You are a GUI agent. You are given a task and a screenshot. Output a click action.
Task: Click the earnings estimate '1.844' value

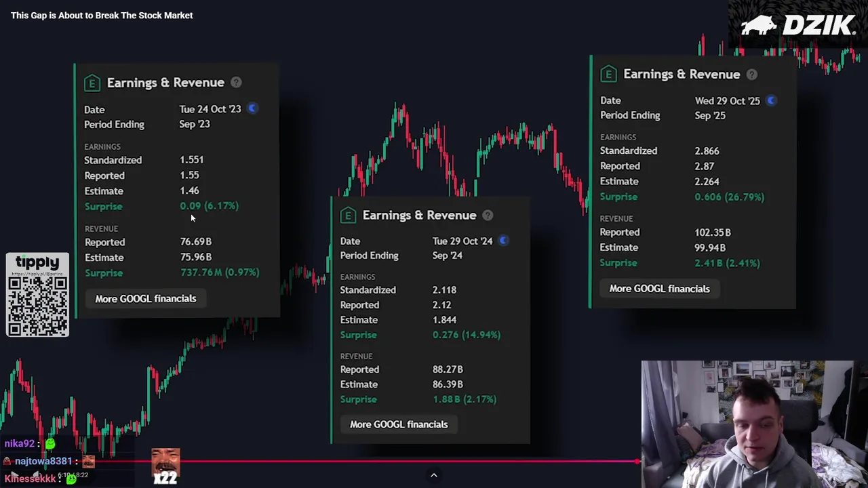pyautogui.click(x=445, y=320)
